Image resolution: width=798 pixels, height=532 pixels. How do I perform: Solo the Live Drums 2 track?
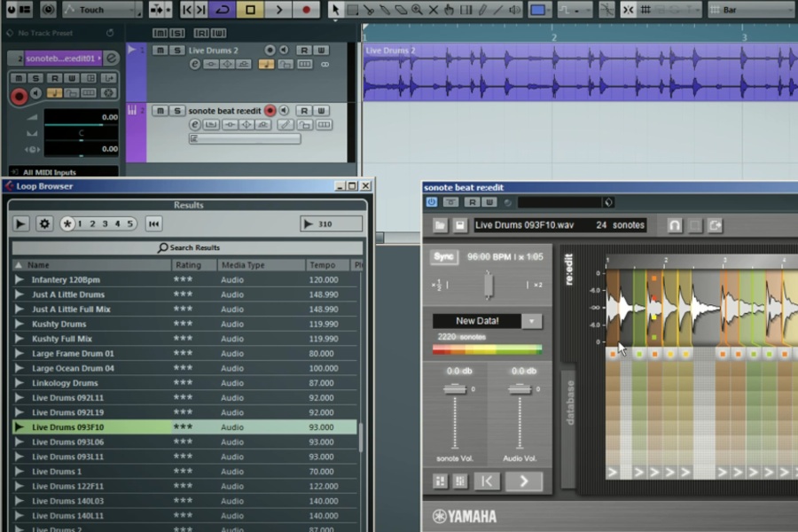tap(177, 50)
